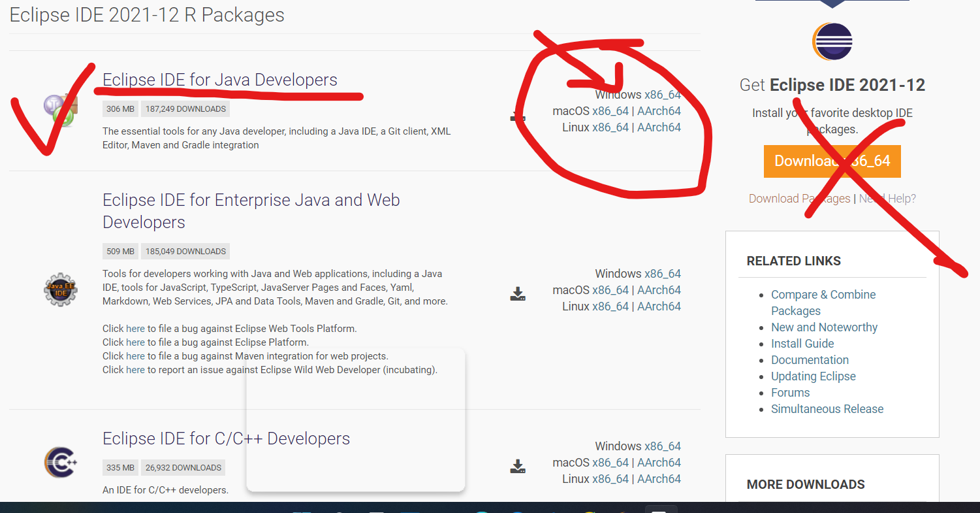Screen dimensions: 980x513
Task: Click the Eclipse logo above Get Eclipse IDE
Action: click(x=832, y=42)
